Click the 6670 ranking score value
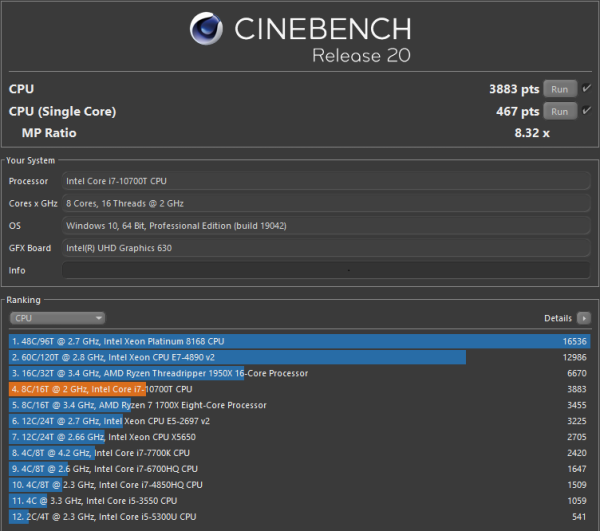600x531 pixels. pos(577,373)
